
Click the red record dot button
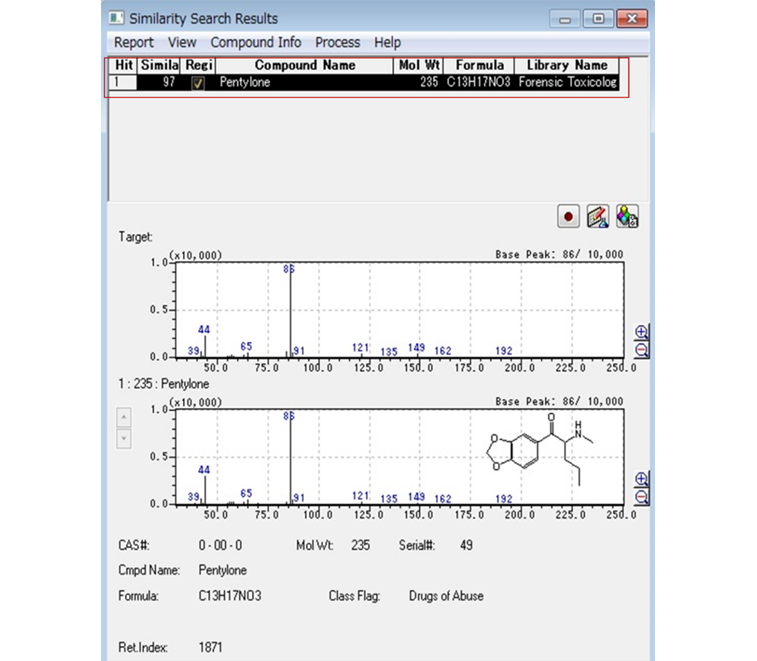click(569, 216)
